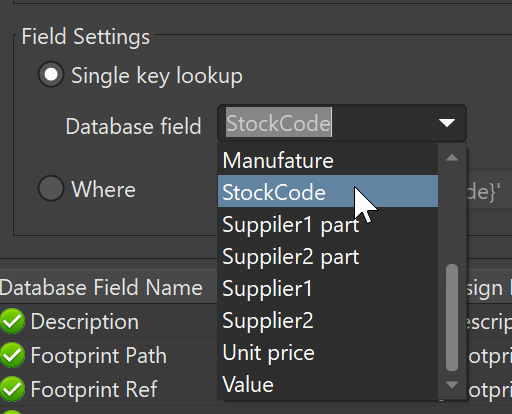Click the dropdown list scroll down arrow
512x414 pixels.
[x=452, y=385]
